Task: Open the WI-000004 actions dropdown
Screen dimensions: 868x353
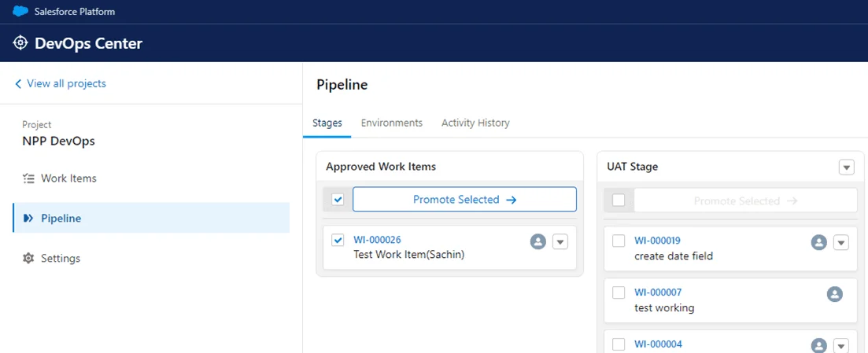Action: (841, 345)
